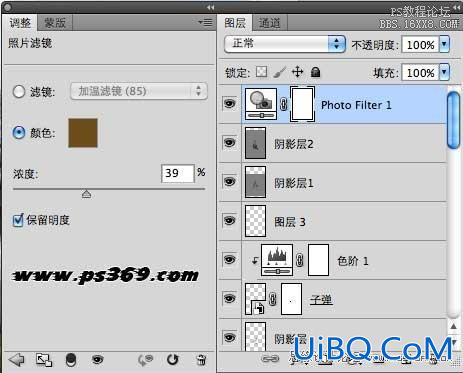Open the 填充 fill dropdown arrow

click(x=445, y=72)
